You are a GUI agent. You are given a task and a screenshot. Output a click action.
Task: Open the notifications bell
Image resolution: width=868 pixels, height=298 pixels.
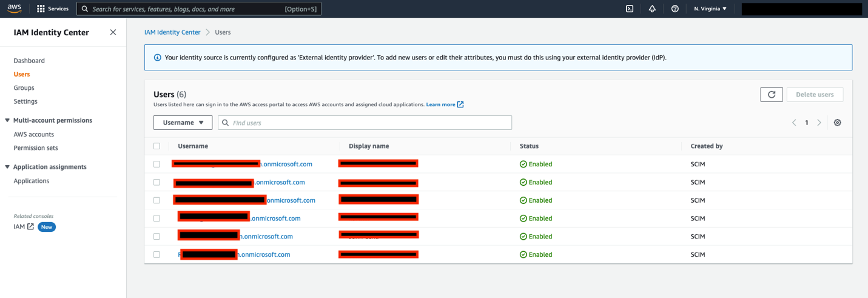[652, 9]
